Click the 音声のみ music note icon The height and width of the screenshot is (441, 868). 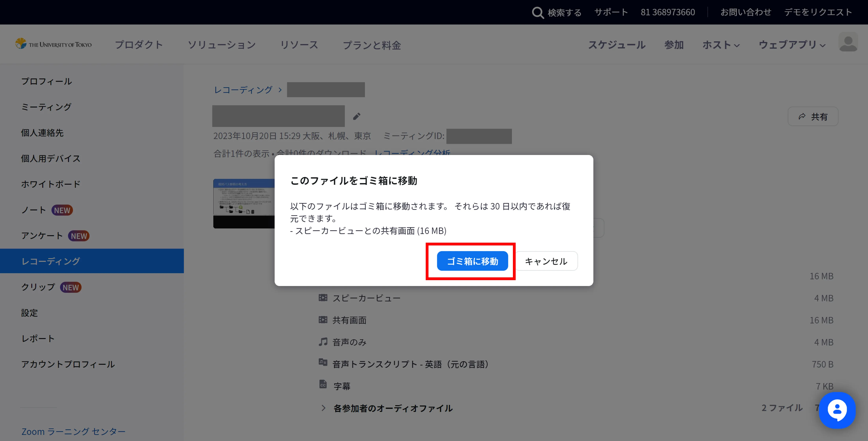coord(323,342)
